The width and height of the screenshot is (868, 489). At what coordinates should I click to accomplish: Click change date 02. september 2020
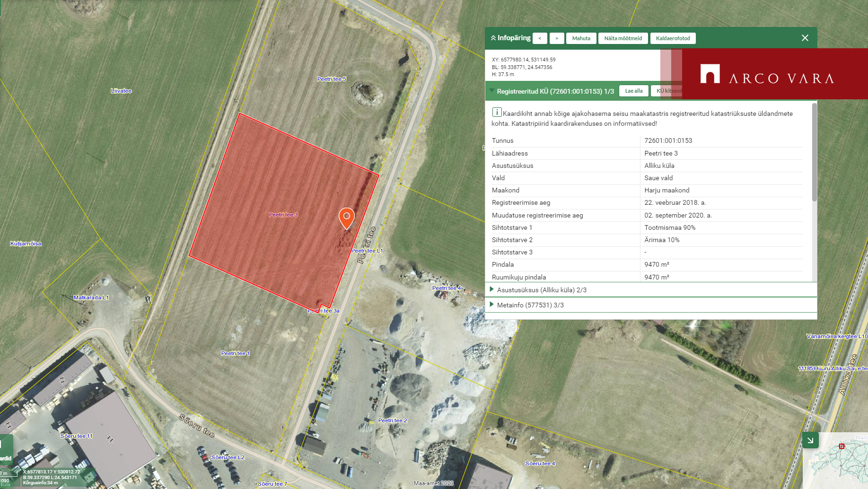pyautogui.click(x=678, y=215)
